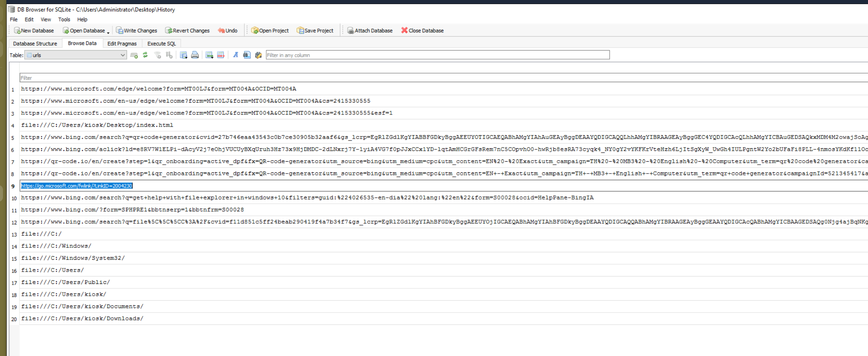Click Revert Changes in the toolbar

[x=188, y=30]
